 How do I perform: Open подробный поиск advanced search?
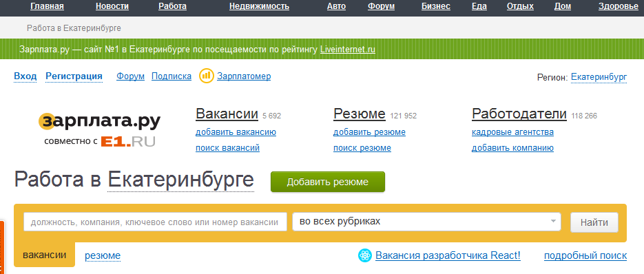585,255
